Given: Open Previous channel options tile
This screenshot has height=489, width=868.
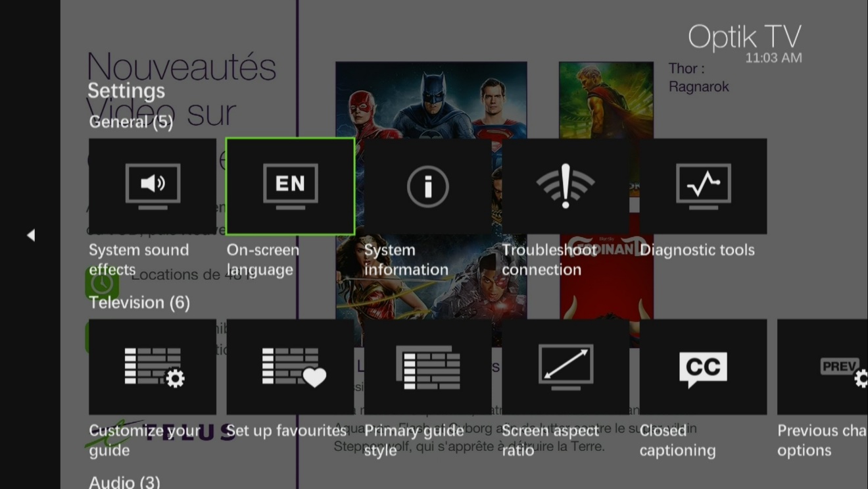Looking at the screenshot, I should click(823, 367).
